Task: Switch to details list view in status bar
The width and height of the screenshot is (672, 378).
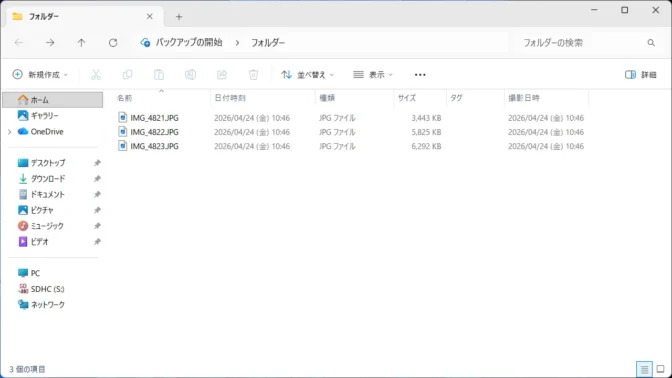Action: tap(644, 369)
